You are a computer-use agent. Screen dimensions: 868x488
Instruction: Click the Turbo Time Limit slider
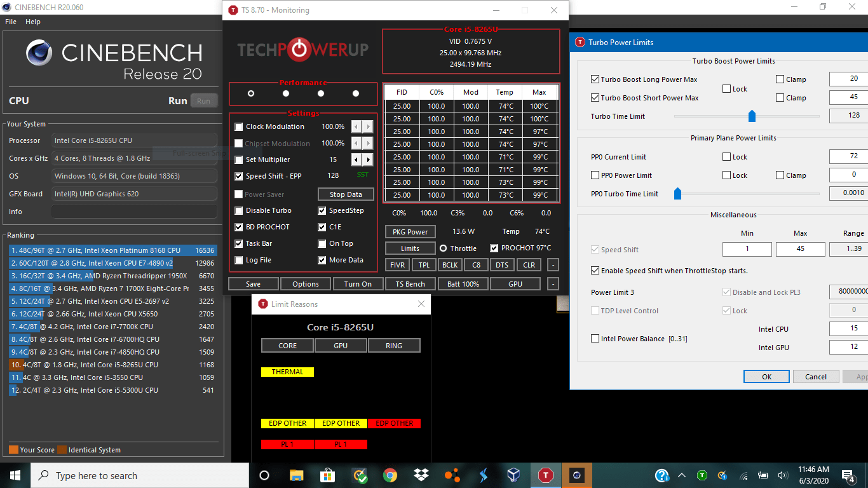tap(752, 116)
